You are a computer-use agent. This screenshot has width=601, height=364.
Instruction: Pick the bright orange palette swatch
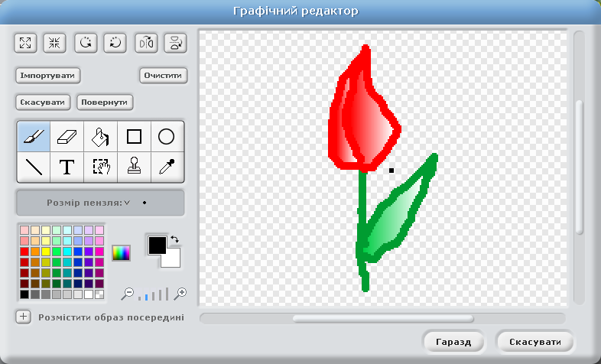tap(35, 252)
